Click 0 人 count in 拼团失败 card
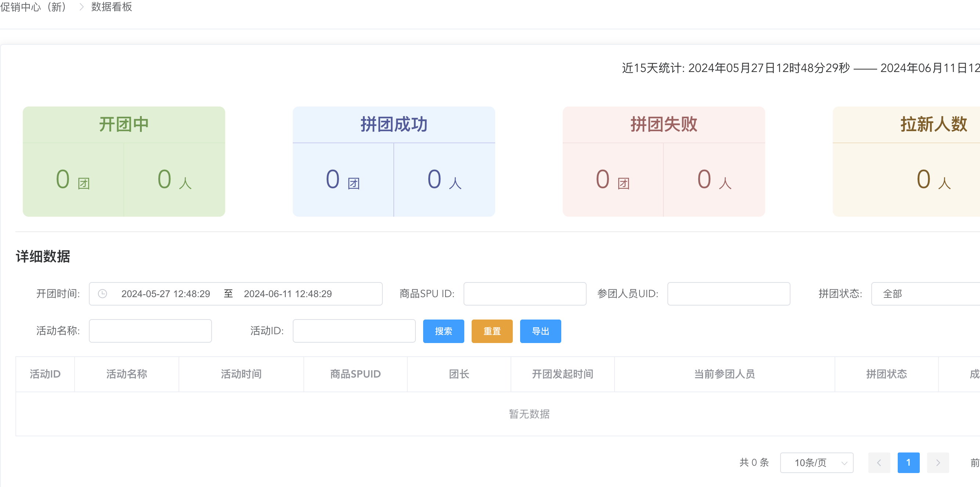Viewport: 980px width, 487px height. (714, 180)
